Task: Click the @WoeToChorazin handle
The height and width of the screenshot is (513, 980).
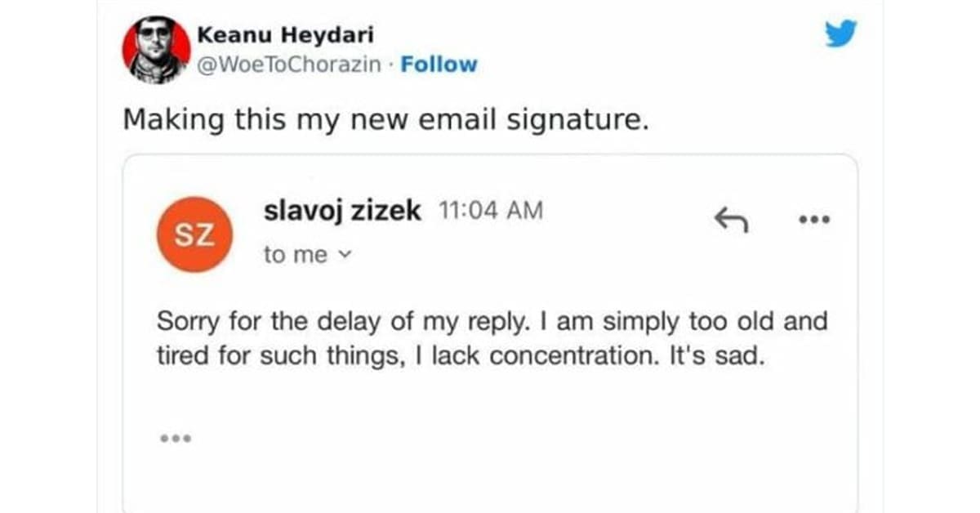Action: (x=289, y=65)
